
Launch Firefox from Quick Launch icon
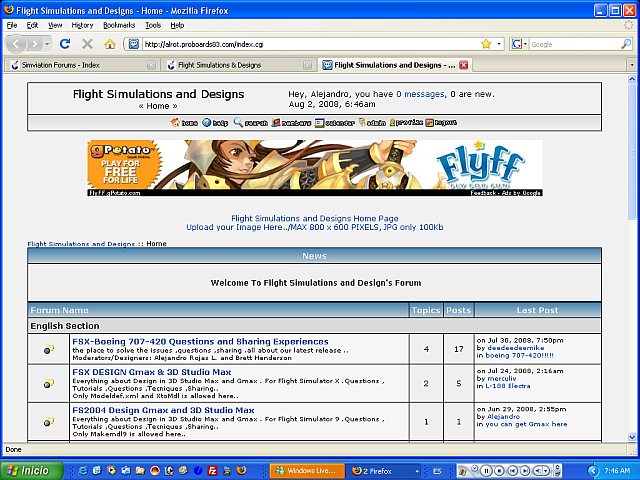coord(241,471)
